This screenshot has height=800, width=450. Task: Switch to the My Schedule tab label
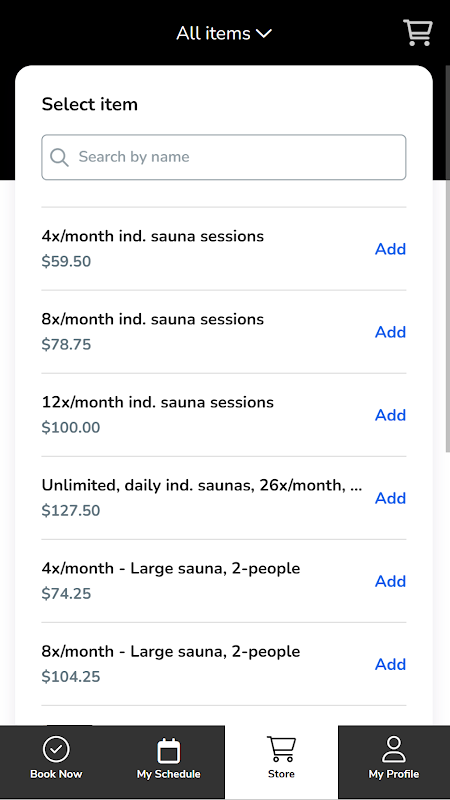168,774
